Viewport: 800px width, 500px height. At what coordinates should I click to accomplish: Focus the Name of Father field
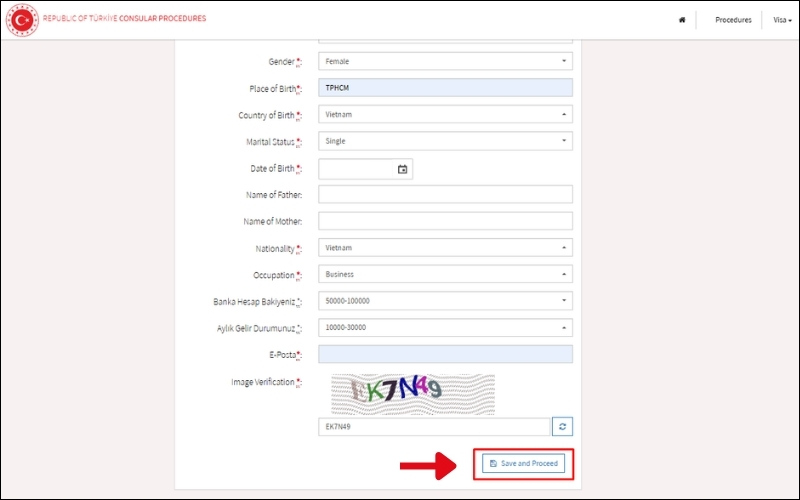[x=445, y=194]
